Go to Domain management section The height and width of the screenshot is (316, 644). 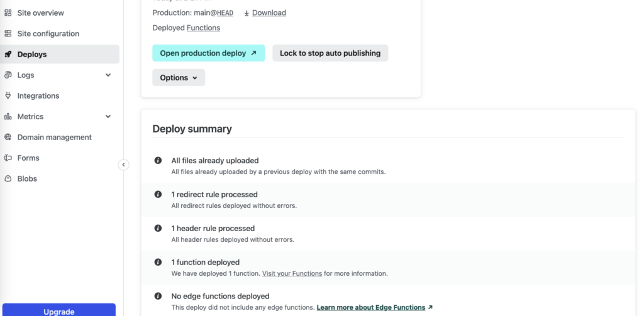click(x=54, y=137)
